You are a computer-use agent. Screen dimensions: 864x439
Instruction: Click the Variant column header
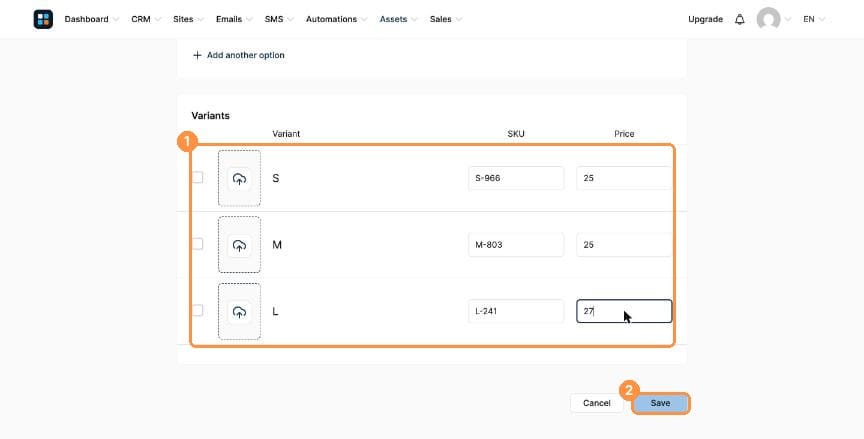pyautogui.click(x=286, y=134)
